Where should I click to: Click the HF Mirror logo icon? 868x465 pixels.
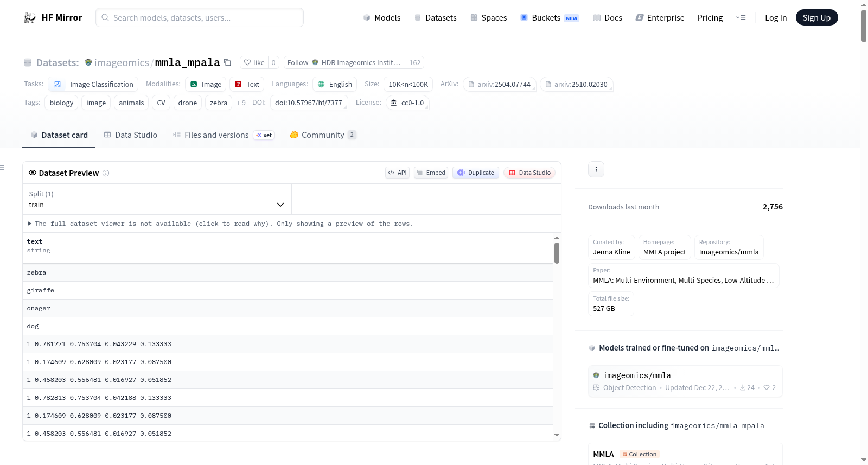pos(30,18)
